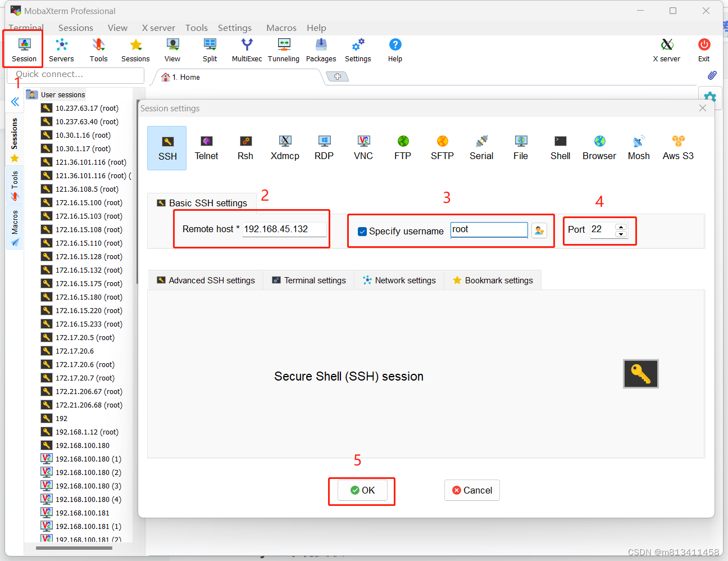728x561 pixels.
Task: Click the Port number field
Action: (x=602, y=230)
